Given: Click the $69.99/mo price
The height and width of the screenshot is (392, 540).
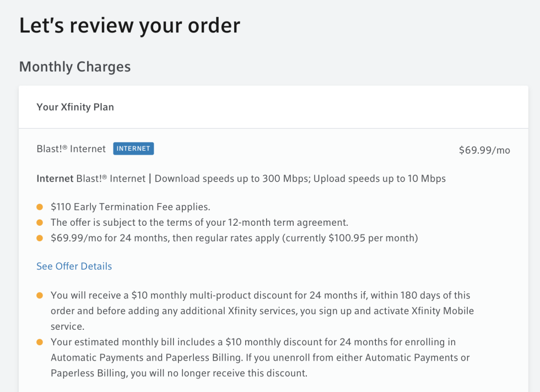Looking at the screenshot, I should (x=484, y=150).
